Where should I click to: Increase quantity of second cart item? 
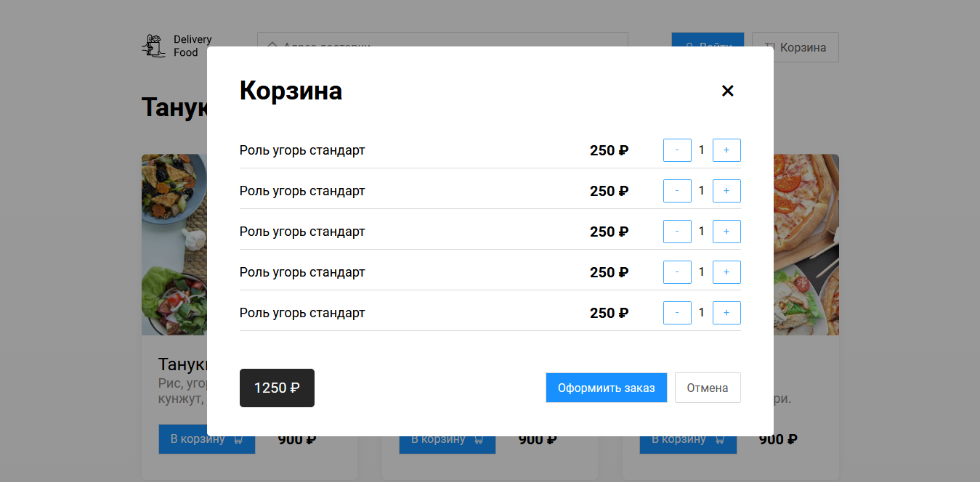coord(726,191)
